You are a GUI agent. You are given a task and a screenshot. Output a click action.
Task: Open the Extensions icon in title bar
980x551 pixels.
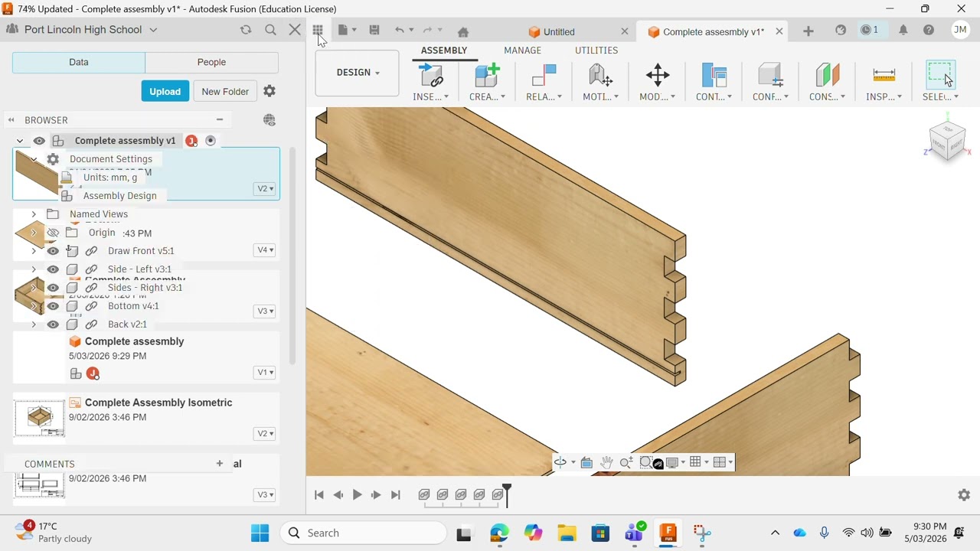point(841,30)
